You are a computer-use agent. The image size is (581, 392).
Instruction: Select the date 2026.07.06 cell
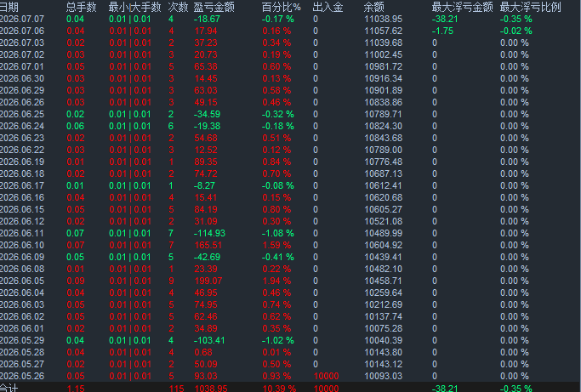22,31
